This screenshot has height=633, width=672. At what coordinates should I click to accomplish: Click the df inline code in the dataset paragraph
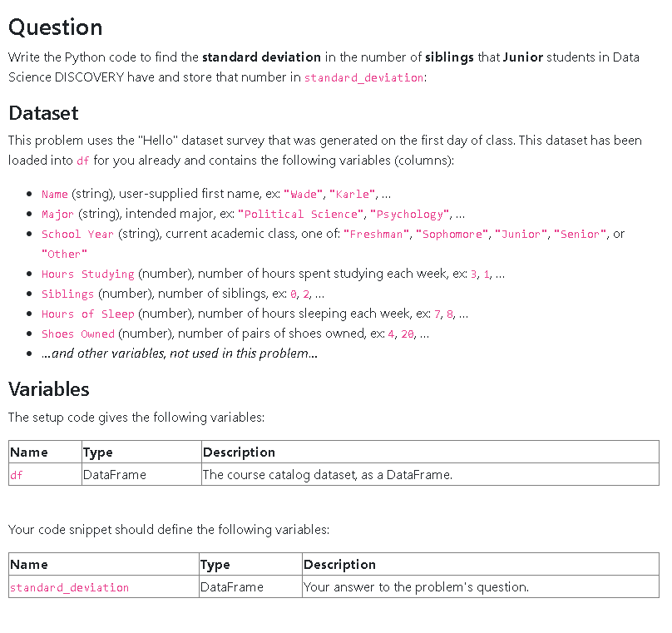click(x=82, y=161)
